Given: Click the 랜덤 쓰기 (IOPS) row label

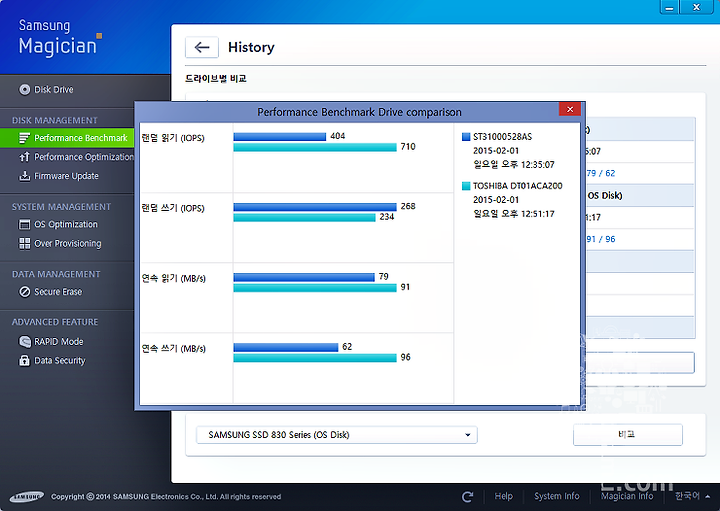Looking at the screenshot, I should click(173, 208).
